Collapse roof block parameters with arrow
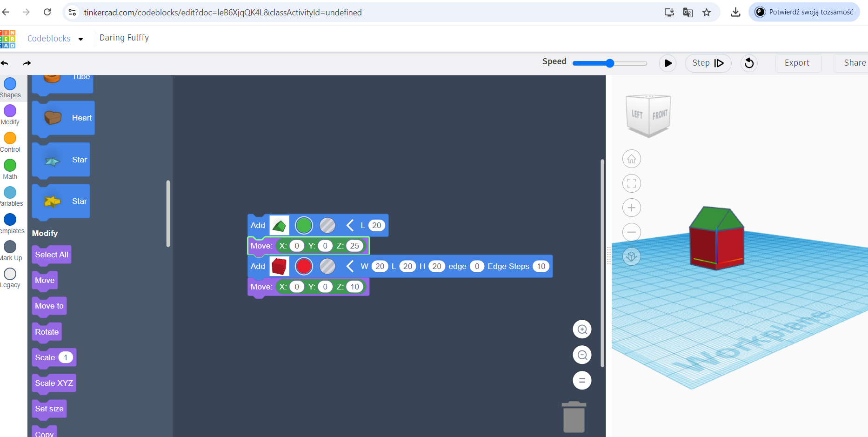The height and width of the screenshot is (437, 868). click(x=350, y=226)
